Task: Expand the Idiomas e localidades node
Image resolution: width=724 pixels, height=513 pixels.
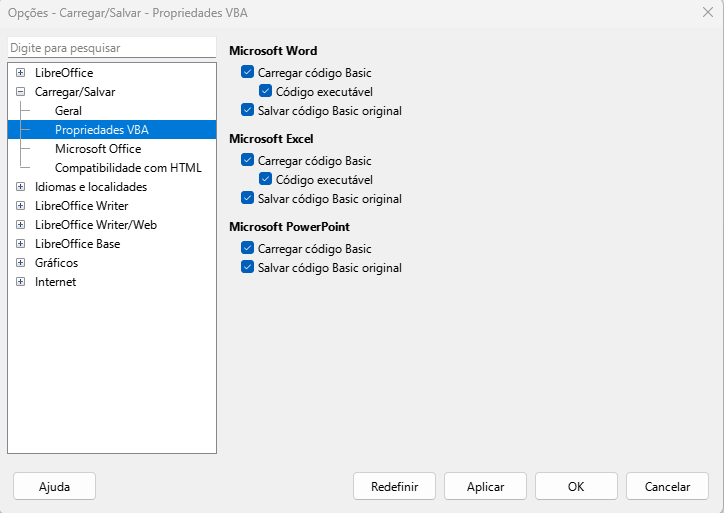Action: coord(20,187)
